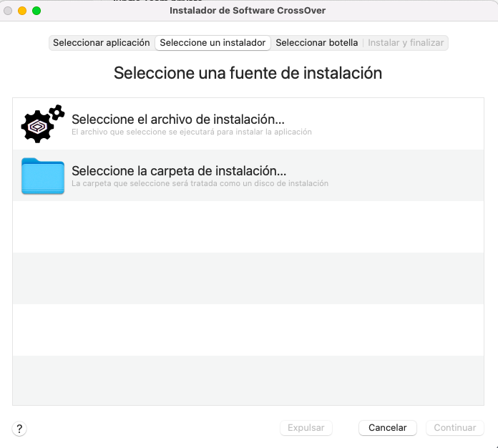Click the empty row below the folder option
The width and height of the screenshot is (498, 448).
point(248,226)
